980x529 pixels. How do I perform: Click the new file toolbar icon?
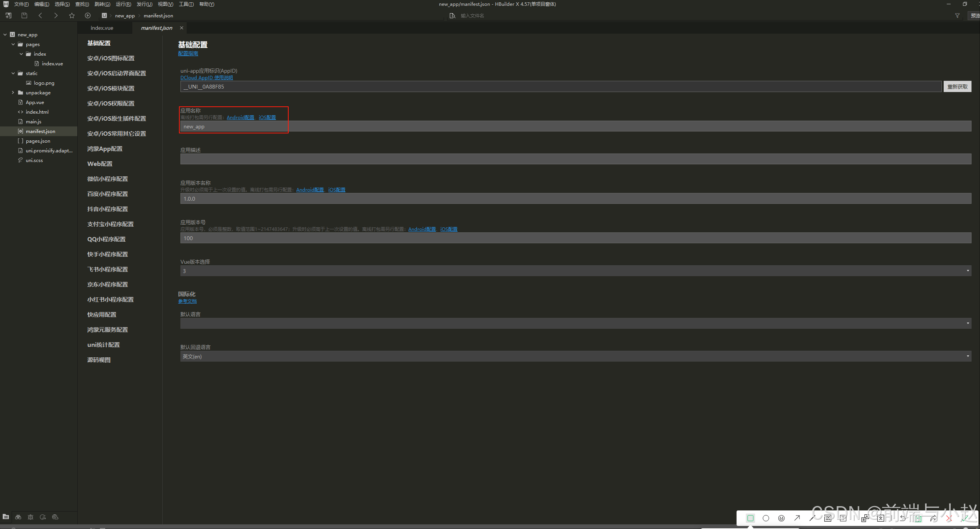(9, 15)
